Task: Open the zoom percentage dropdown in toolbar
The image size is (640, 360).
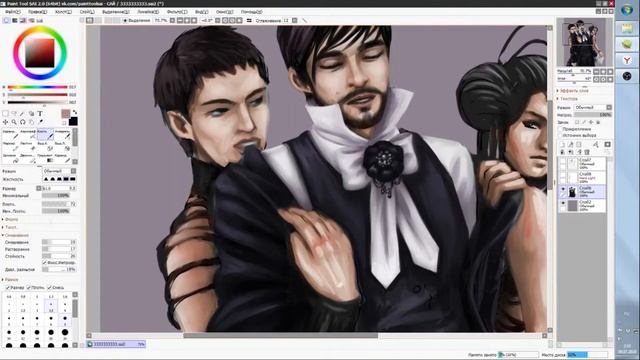Action: click(x=172, y=20)
